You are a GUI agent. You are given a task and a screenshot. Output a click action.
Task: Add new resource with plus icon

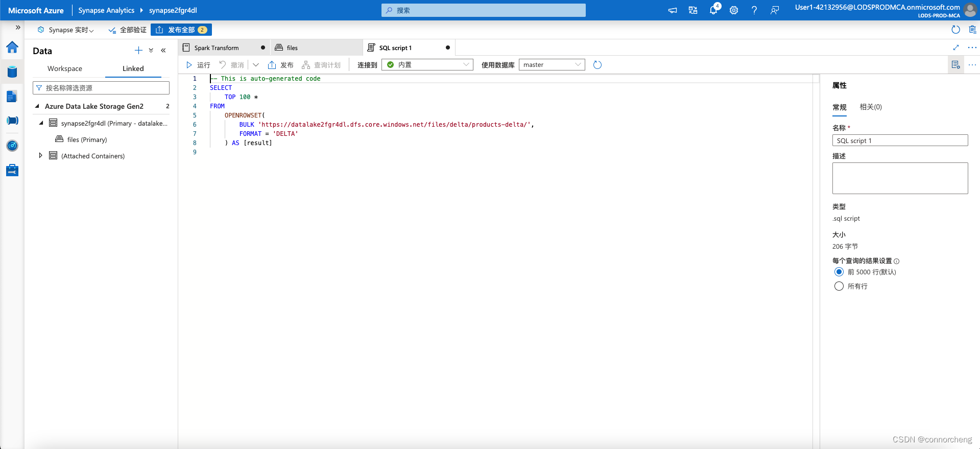(x=138, y=50)
